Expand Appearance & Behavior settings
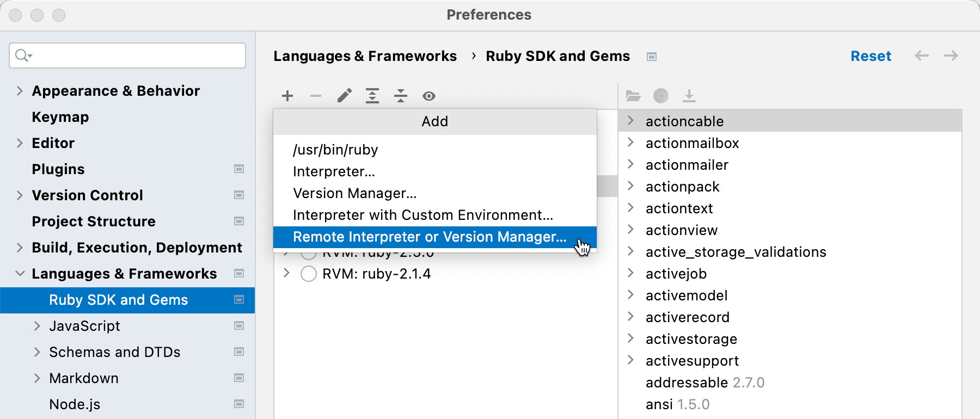 point(20,91)
